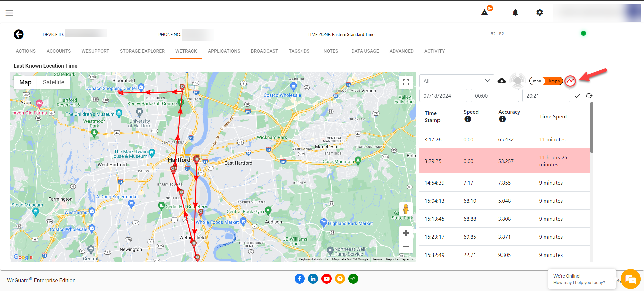Open the notifications bell
Viewport: 644px width, 291px height.
[515, 13]
